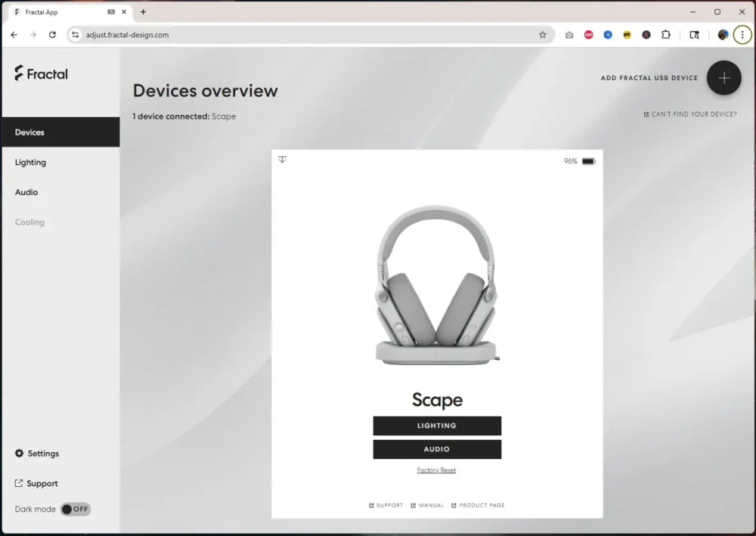This screenshot has width=756, height=536.
Task: Open the Support external link in the sidebar
Action: click(36, 483)
